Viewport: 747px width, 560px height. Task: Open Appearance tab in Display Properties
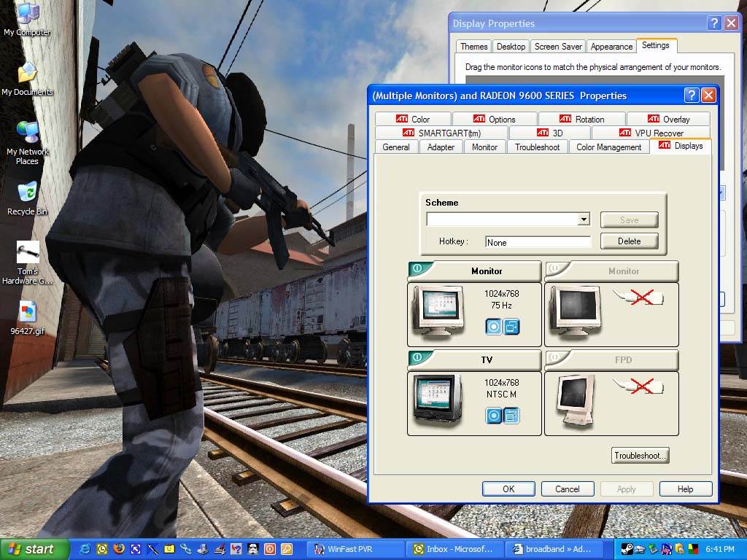[x=611, y=47]
